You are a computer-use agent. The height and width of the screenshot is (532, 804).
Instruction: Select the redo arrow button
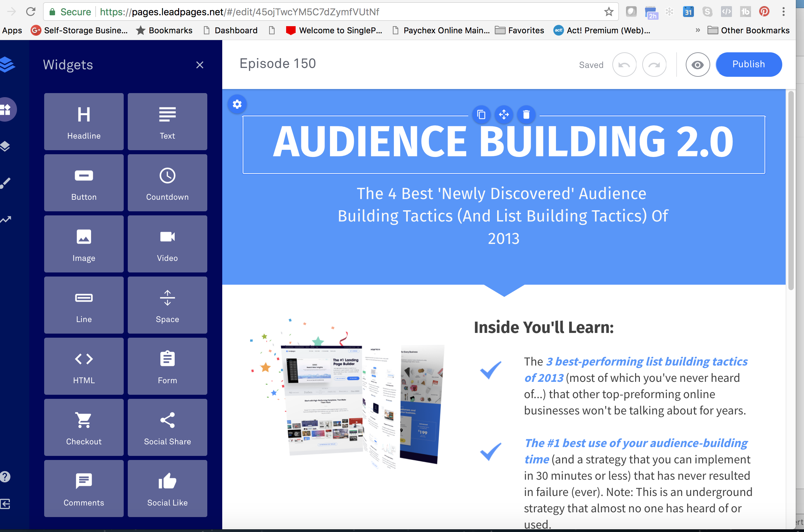pos(653,64)
